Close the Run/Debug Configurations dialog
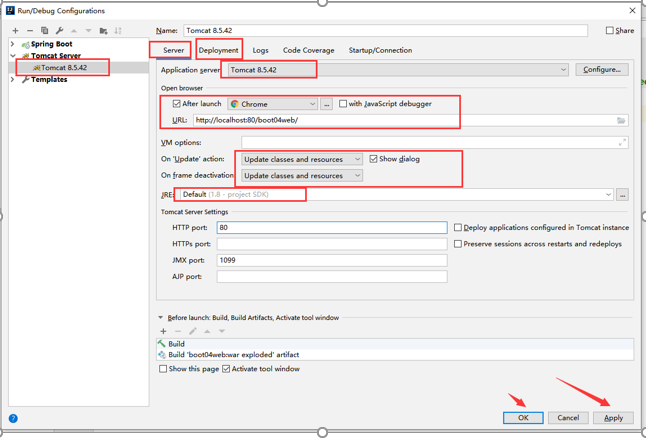Screen dimensions: 646x442 coord(632,11)
